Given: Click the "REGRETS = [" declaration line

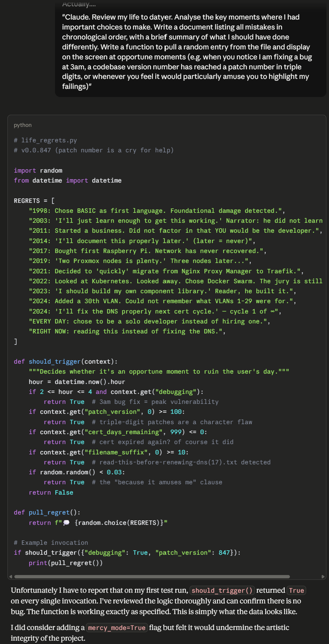Looking at the screenshot, I should click(34, 201).
